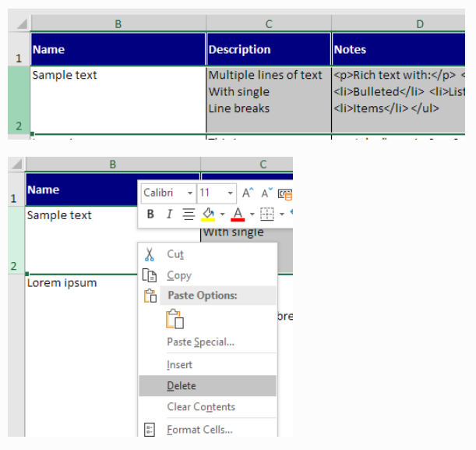Image resolution: width=476 pixels, height=450 pixels.
Task: Click the Paste clipboard icon under Paste Options
Action: (175, 319)
